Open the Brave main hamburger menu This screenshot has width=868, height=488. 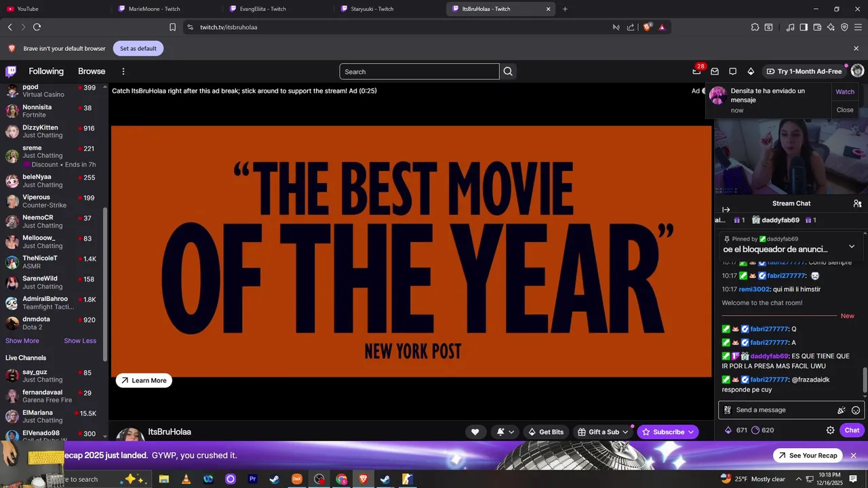(x=858, y=27)
